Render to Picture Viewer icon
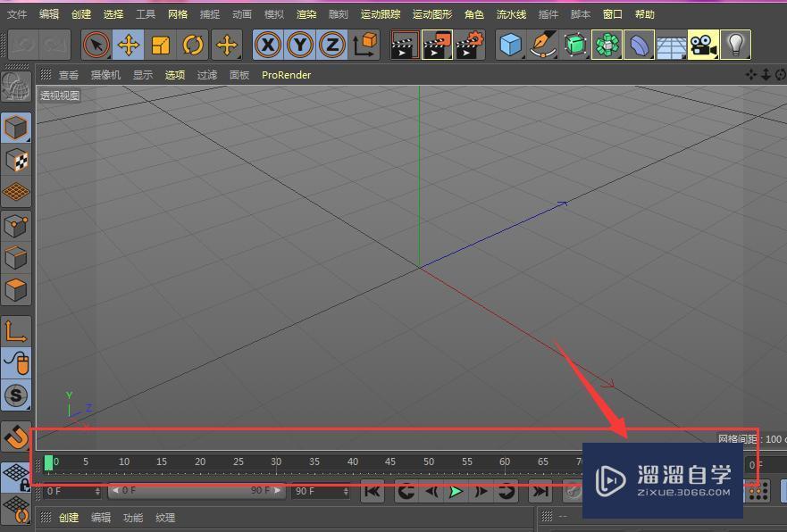The width and height of the screenshot is (787, 532). coord(437,46)
